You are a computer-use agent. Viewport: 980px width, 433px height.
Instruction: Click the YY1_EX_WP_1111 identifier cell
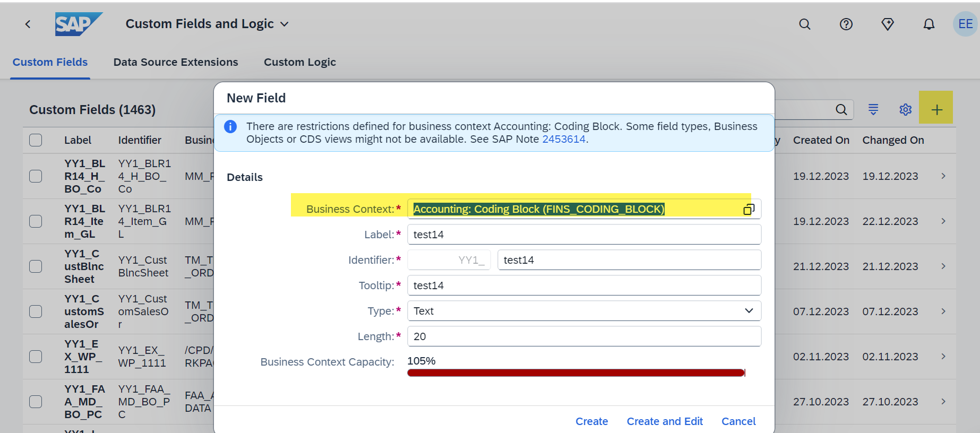[x=142, y=357]
